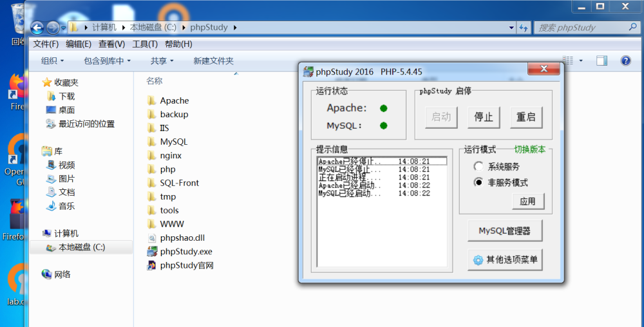Open the 查看(V) menu

pos(111,44)
